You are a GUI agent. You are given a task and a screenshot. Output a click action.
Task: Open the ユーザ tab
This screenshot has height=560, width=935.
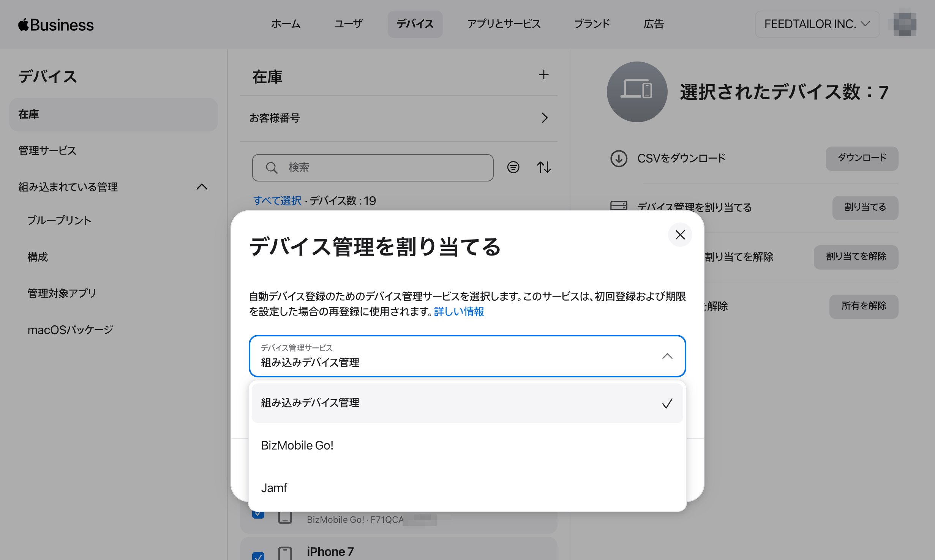point(348,24)
